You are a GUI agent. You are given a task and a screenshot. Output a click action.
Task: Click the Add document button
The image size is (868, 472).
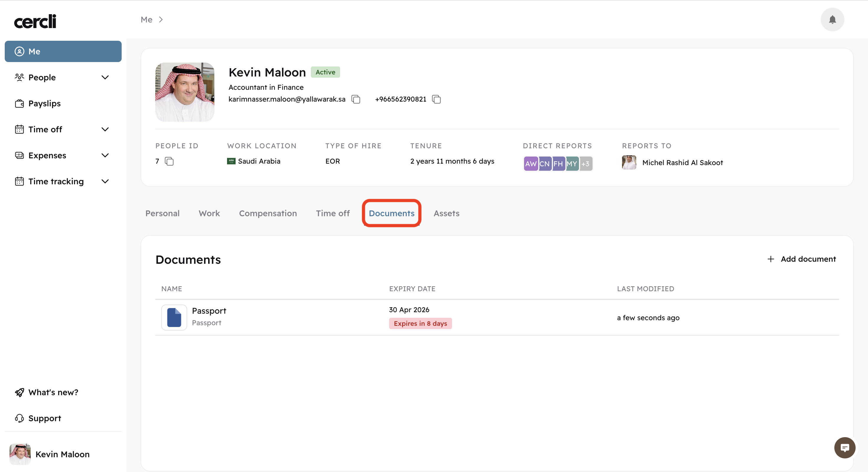tap(801, 259)
